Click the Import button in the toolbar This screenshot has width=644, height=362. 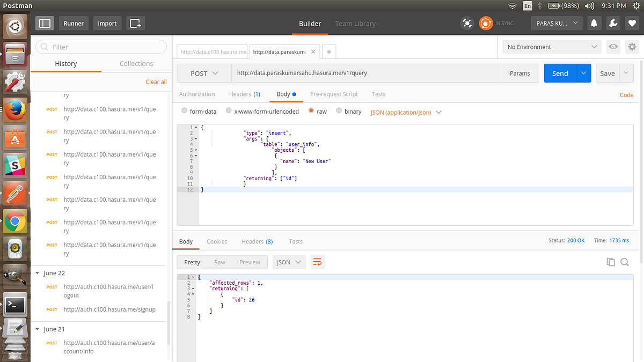pos(107,23)
